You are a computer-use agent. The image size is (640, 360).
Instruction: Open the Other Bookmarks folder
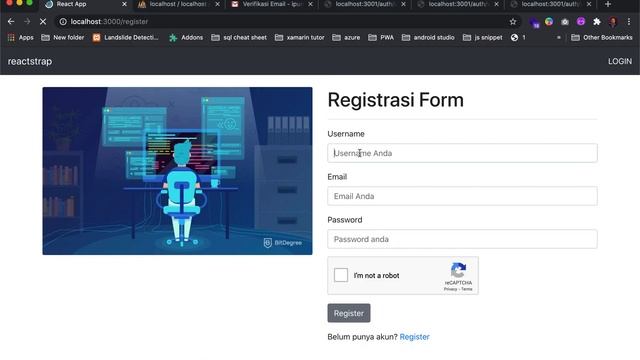tap(602, 38)
